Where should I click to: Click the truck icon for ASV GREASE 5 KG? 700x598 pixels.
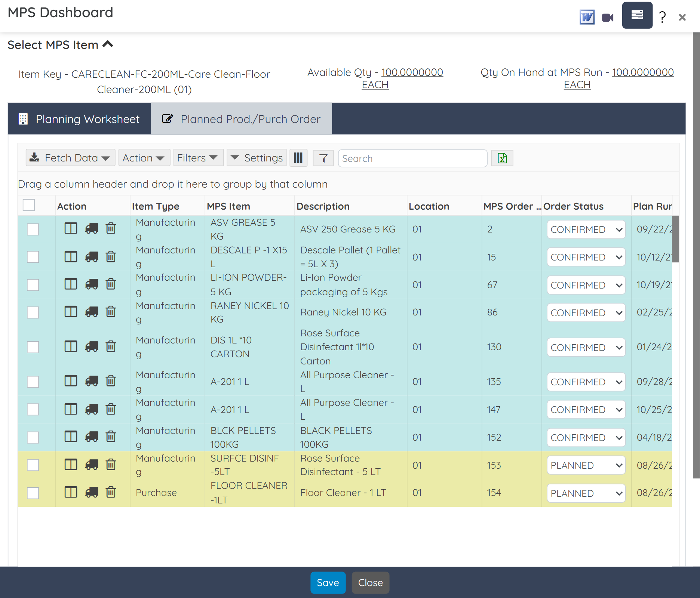tap(92, 229)
